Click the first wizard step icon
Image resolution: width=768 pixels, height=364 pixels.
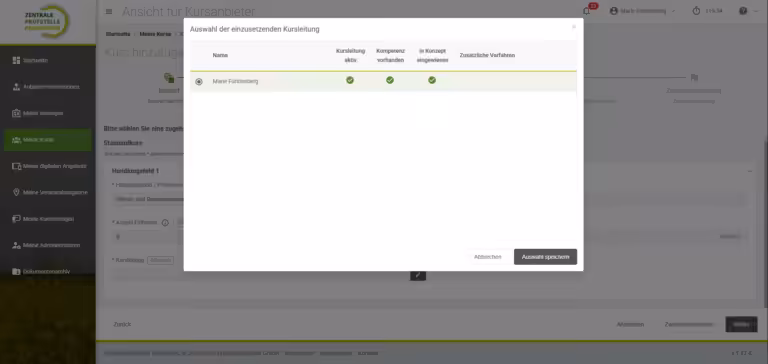(169, 77)
